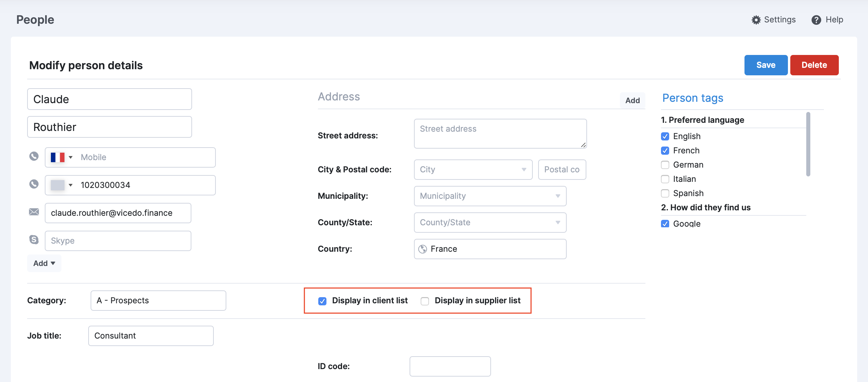Open the County/State dropdown
Viewport: 868px width, 382px height.
490,223
